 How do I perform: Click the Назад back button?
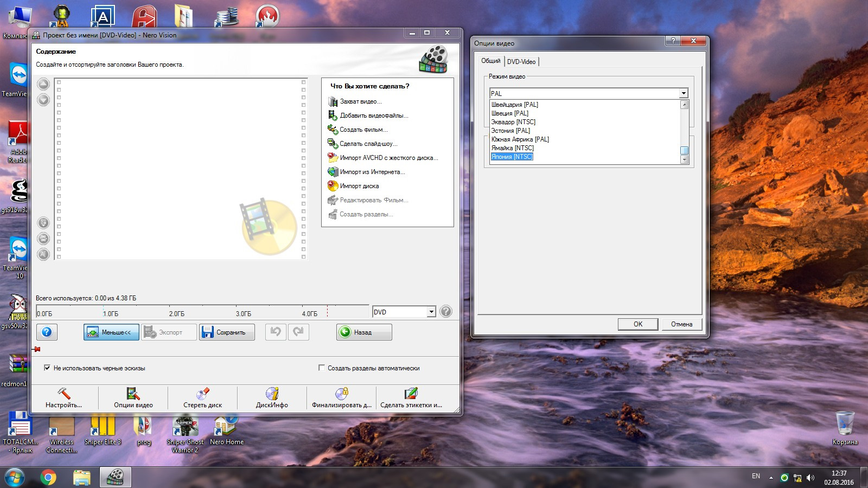pos(364,332)
